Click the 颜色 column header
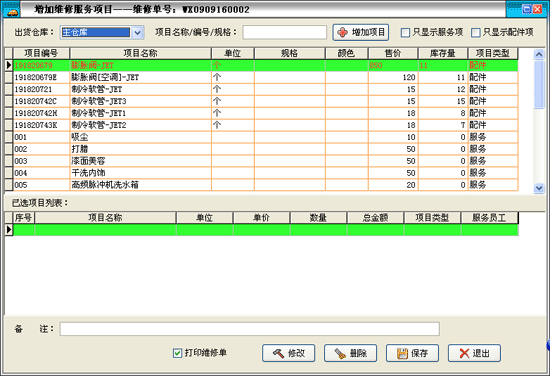Screen dimensions: 550x376 click(x=347, y=53)
